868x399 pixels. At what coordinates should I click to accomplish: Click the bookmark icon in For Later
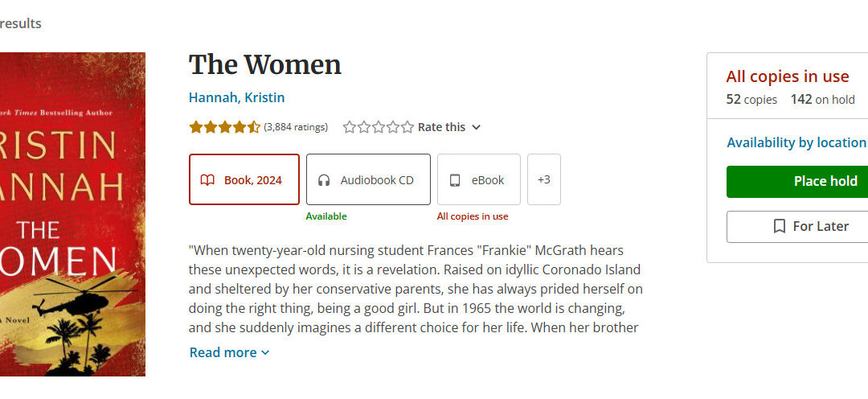(779, 227)
